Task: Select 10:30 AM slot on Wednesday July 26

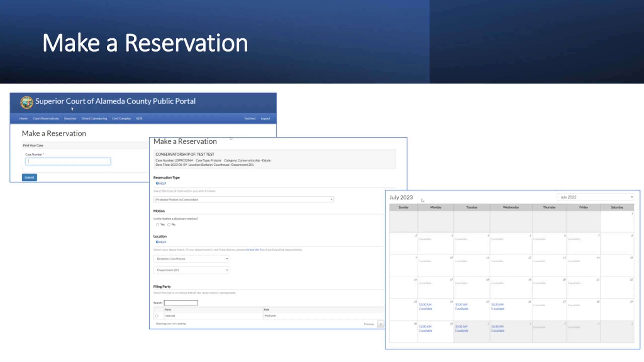Action: [497, 305]
